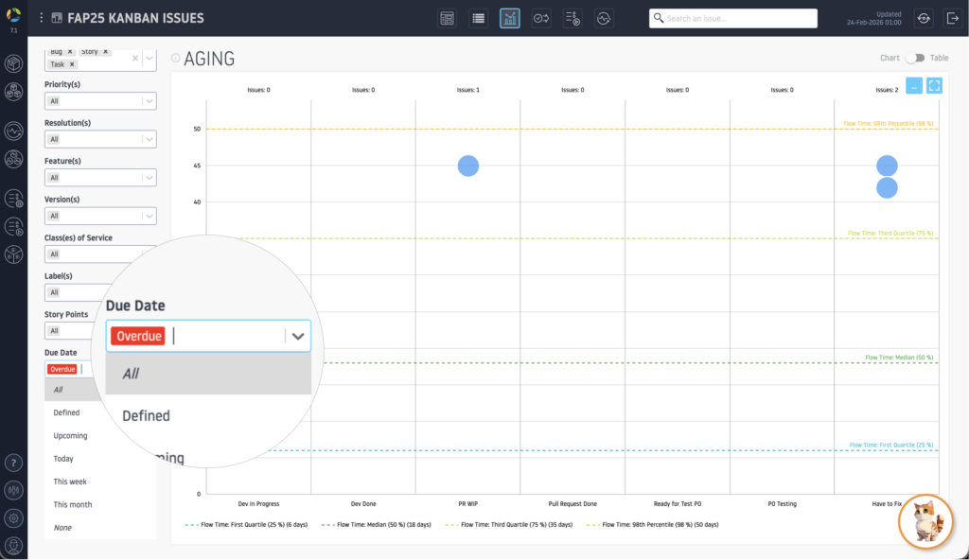Select 'Upcoming' from Due Date options
Screen dimensions: 969x560
(71, 436)
